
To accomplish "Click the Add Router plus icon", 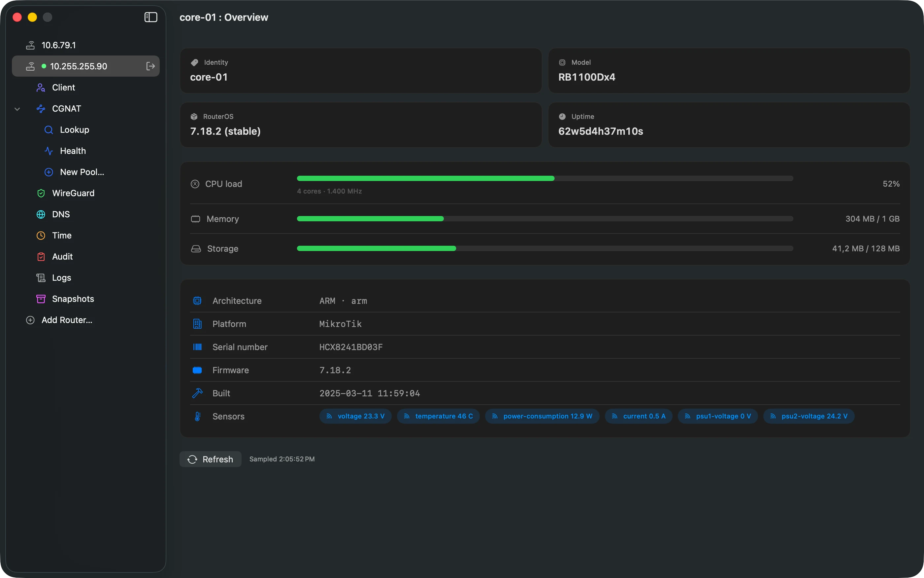I will [30, 320].
